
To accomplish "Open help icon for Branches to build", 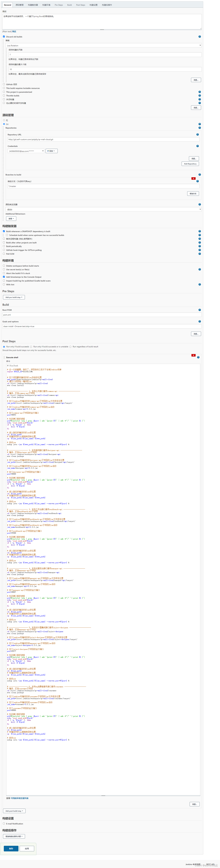I will pyautogui.click(x=199, y=175).
